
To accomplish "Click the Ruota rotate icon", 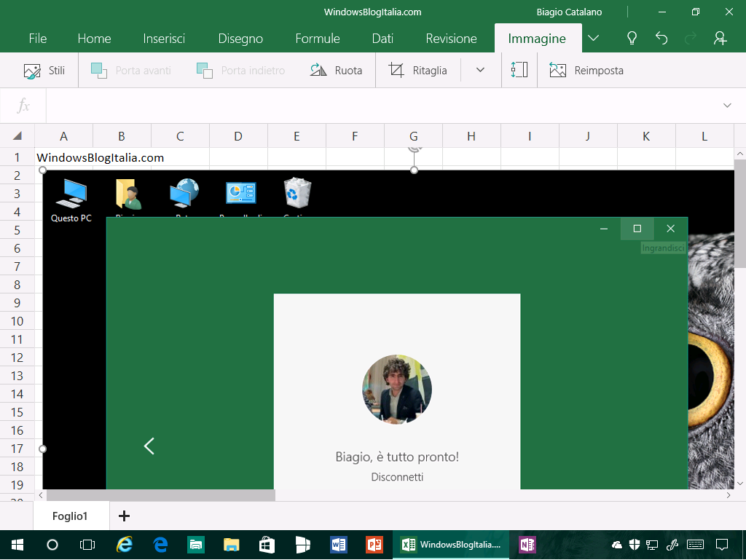I will click(318, 71).
